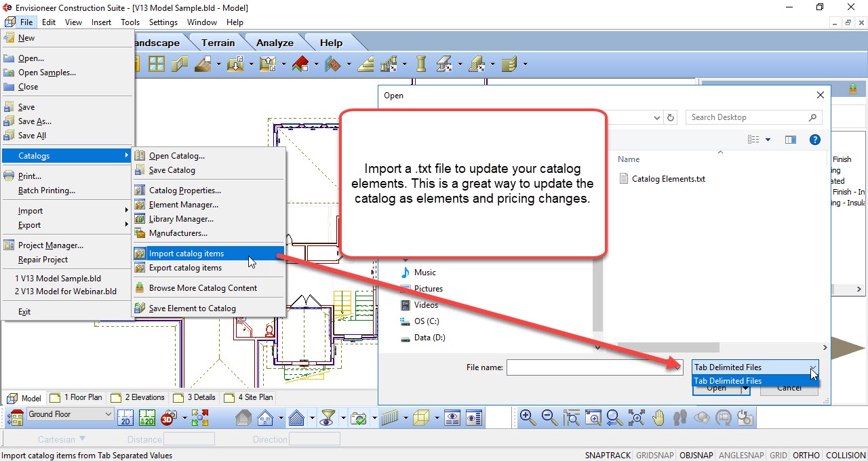
Task: Open the 3D camera view icon
Action: click(x=169, y=418)
